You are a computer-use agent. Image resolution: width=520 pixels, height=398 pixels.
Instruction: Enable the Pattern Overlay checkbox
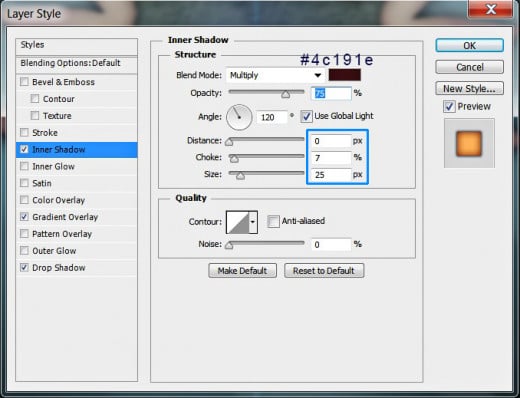pos(24,233)
